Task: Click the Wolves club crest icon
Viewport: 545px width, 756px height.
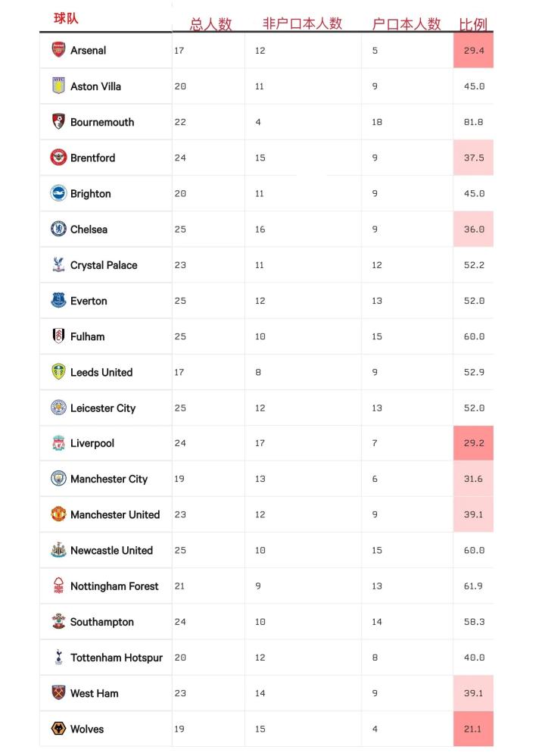Action: (58, 729)
